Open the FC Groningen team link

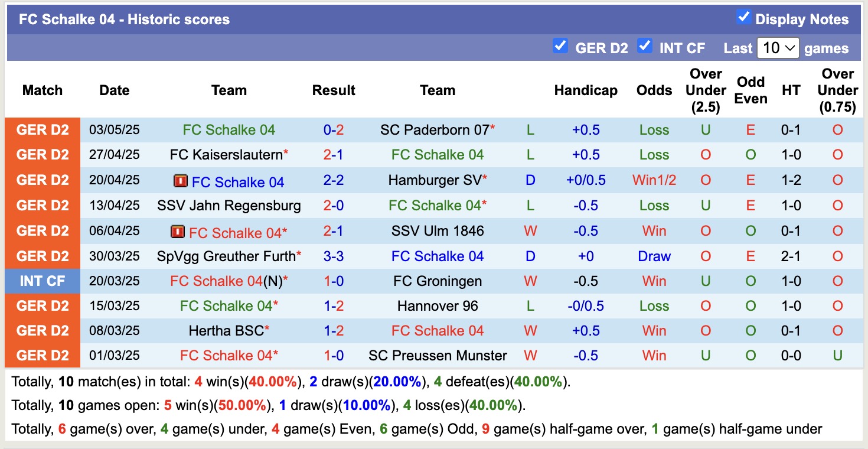(438, 281)
